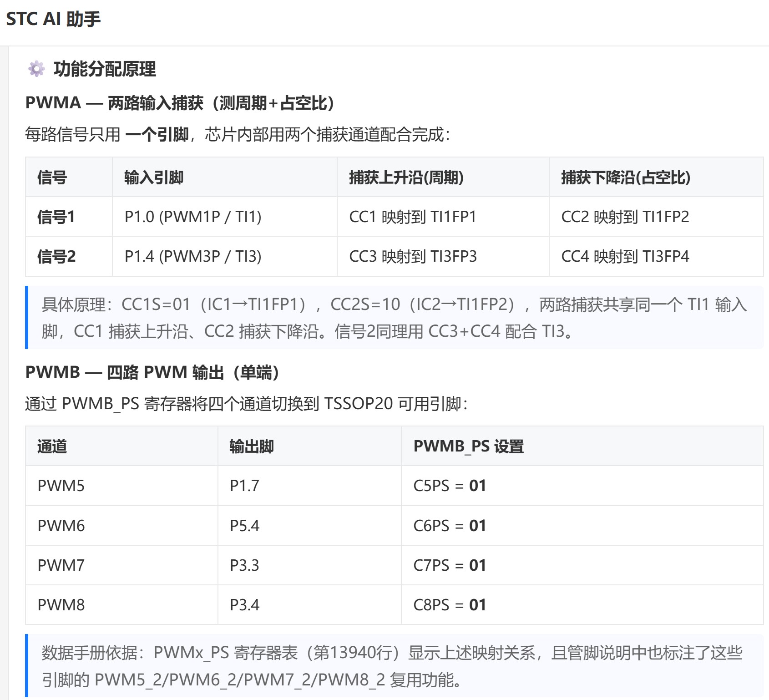Select the PWM5 channel cell
Screen dimensions: 769x700
[121, 486]
